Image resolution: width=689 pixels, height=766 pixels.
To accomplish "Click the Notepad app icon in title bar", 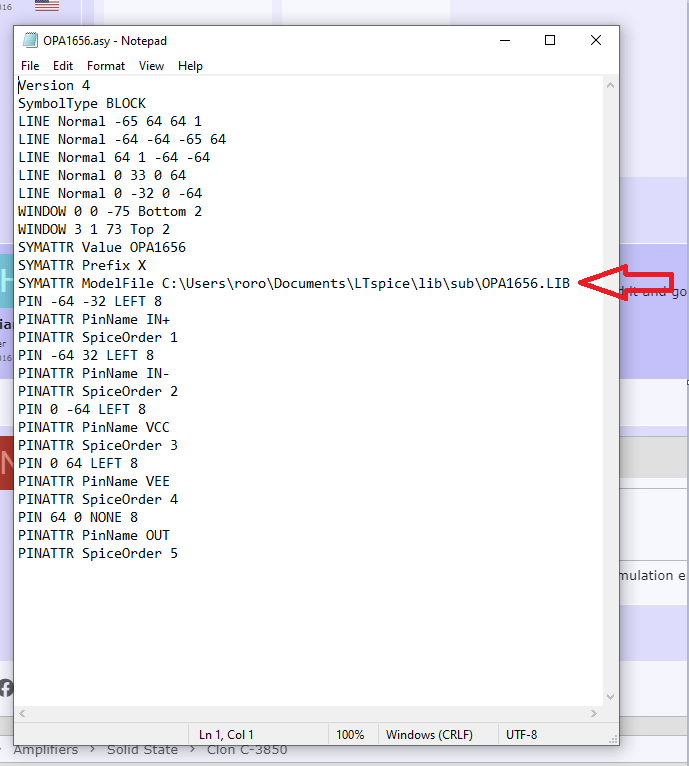I will [30, 41].
